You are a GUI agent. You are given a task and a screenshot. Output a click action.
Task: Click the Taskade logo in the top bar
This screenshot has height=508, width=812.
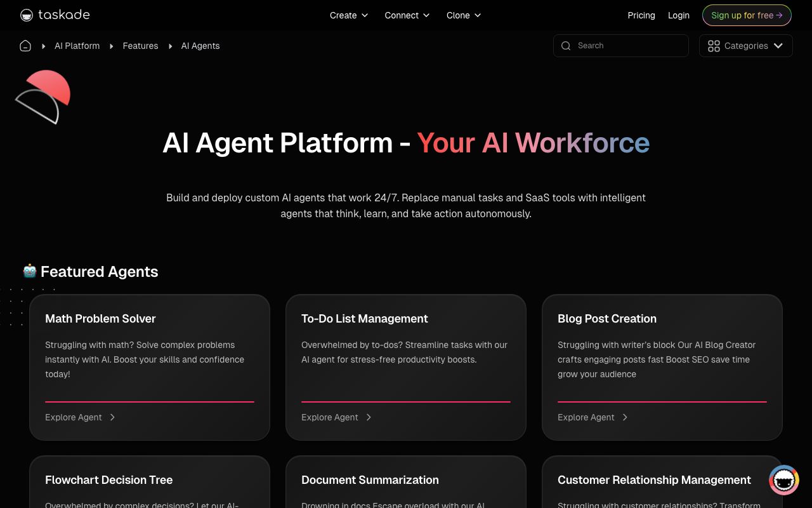(55, 15)
